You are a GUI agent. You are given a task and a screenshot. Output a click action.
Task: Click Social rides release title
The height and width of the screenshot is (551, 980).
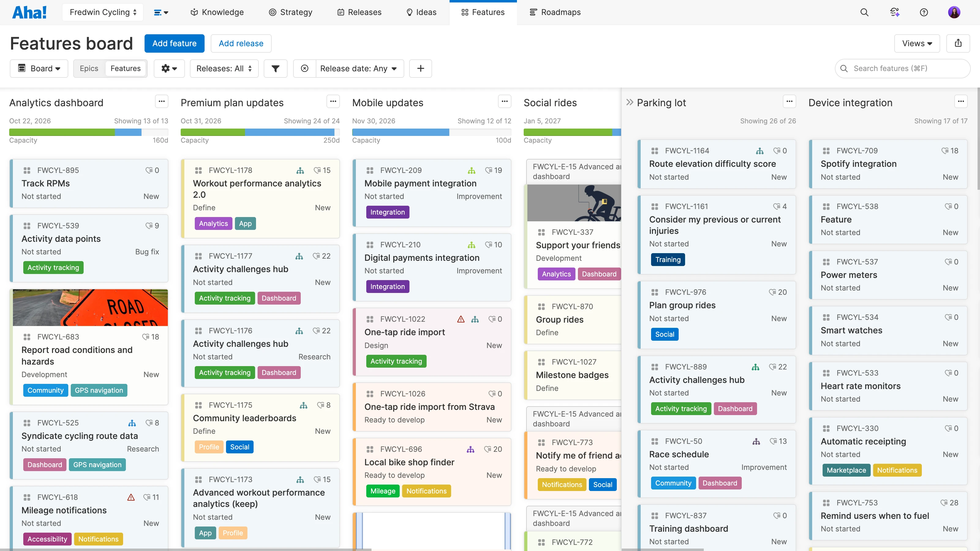550,103
